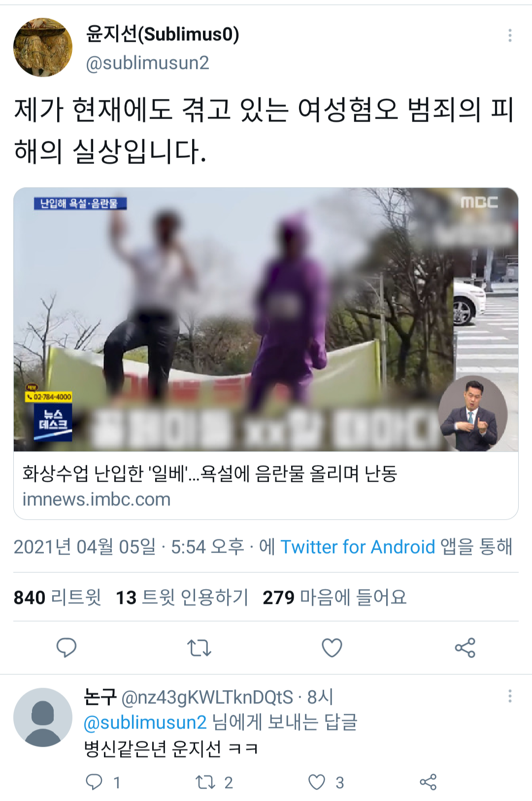
Task: Share 논구's reply using share icon
Action: pyautogui.click(x=428, y=782)
